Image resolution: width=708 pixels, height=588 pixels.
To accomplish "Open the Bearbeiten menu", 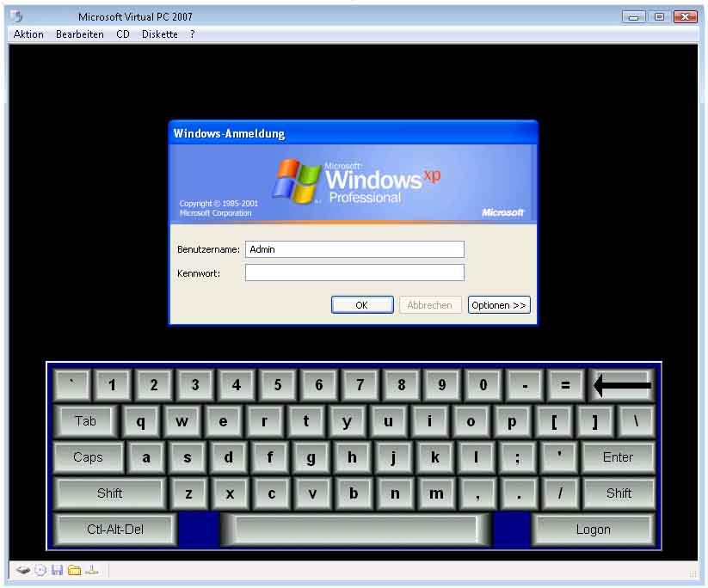I will 79,34.
